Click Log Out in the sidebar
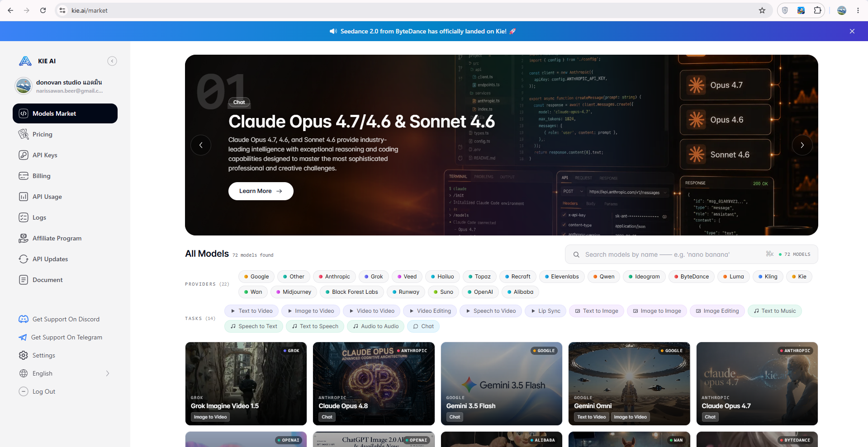Screen dimensions: 868x447 (44, 391)
